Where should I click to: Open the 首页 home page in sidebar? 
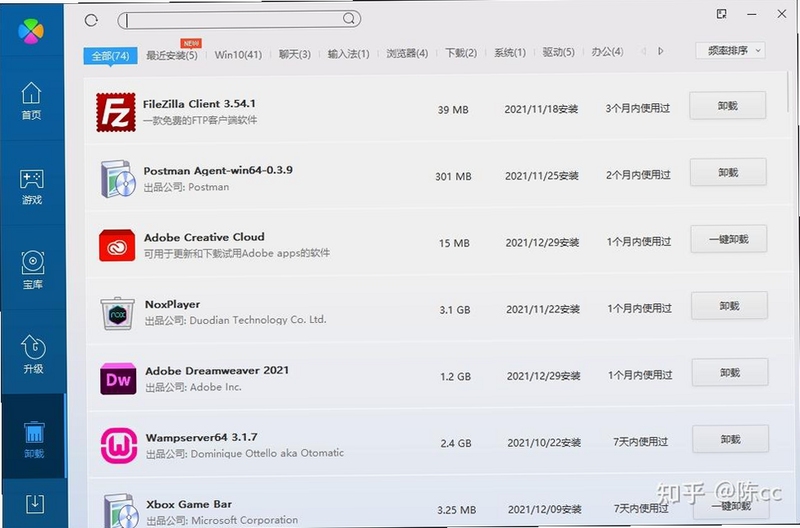coord(31,101)
